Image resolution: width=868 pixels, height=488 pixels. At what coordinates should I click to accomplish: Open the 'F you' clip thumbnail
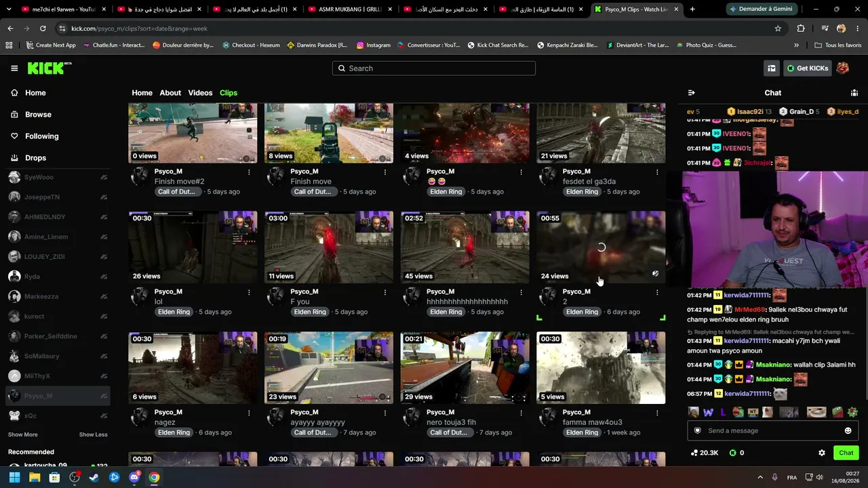click(x=329, y=247)
